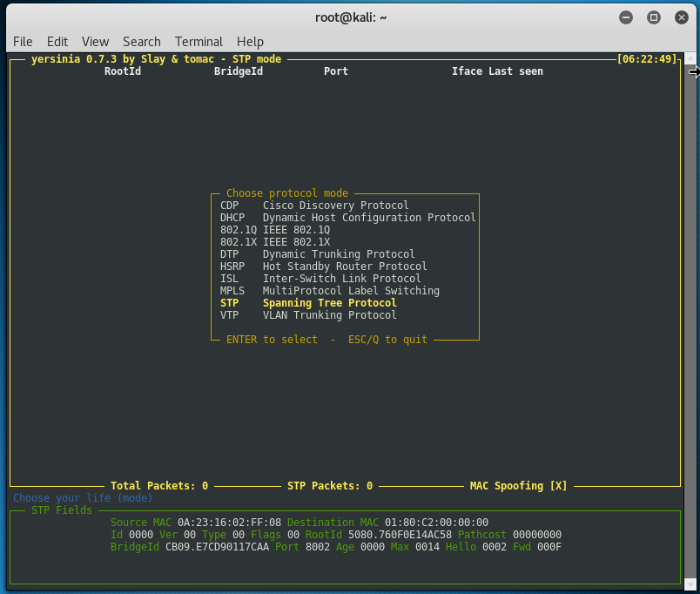Select MPLS MultiProtocol Label Switching entry
Image resolution: width=700 pixels, height=594 pixels.
pyautogui.click(x=330, y=291)
